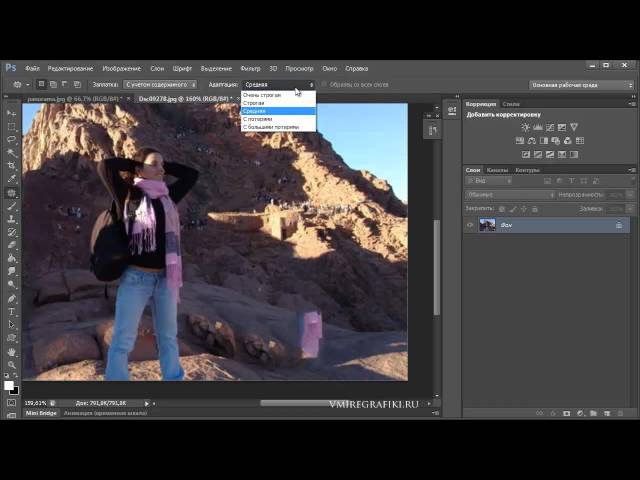Toggle lock transparent pixels icon
640x480 pixels.
coord(502,209)
